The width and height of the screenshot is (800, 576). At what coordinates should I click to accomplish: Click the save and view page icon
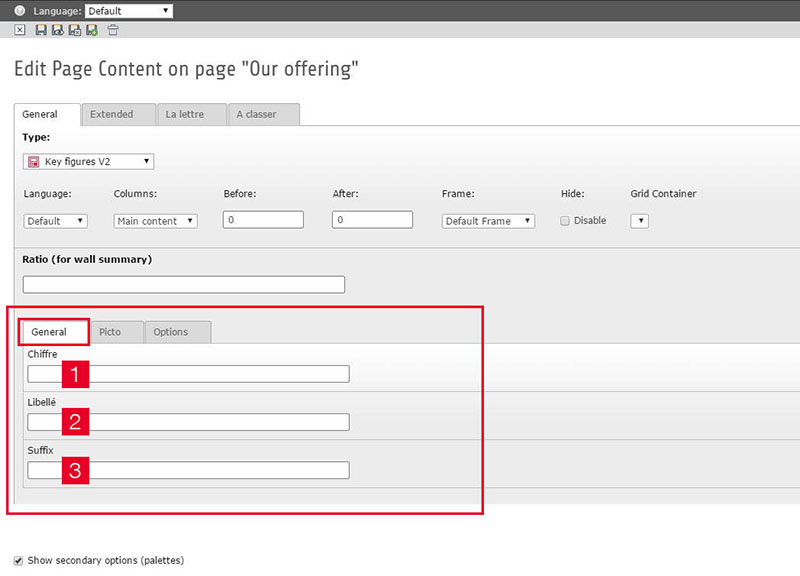(x=58, y=30)
